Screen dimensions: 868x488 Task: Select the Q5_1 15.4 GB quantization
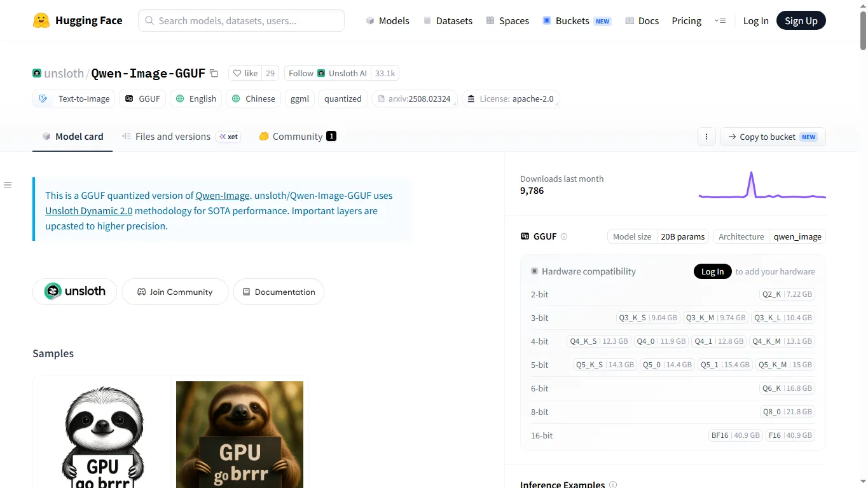[x=725, y=365]
